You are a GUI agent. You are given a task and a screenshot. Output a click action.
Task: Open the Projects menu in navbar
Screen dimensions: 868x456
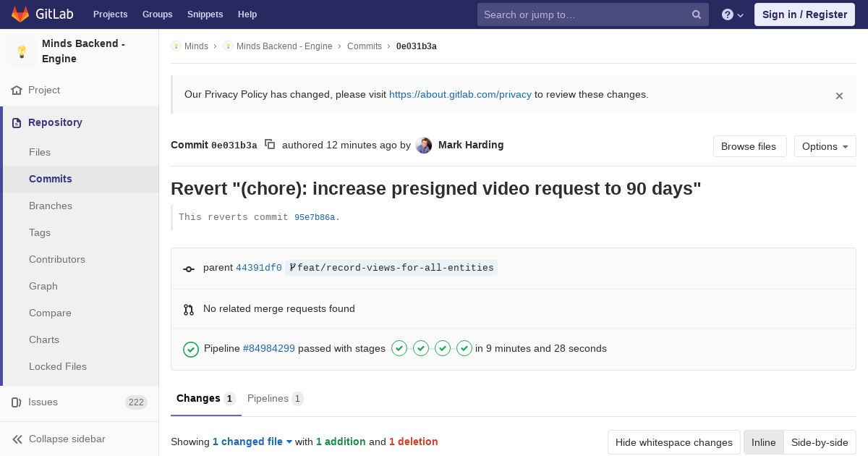pos(111,14)
